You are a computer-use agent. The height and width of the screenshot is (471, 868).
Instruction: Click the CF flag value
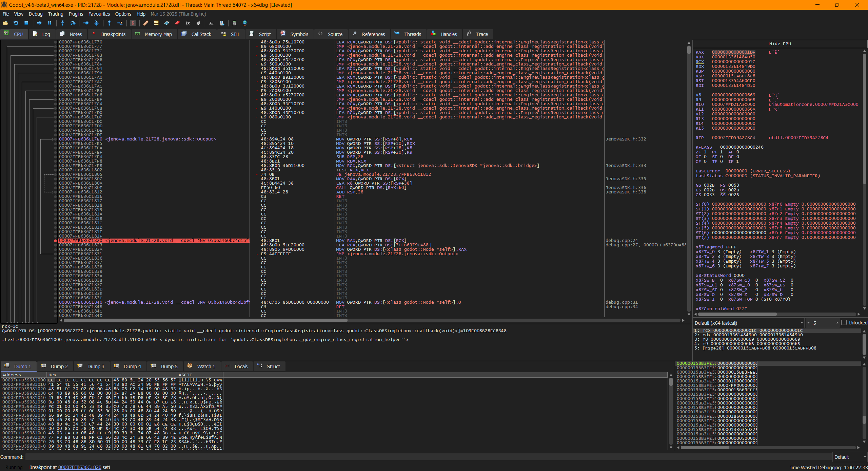[x=705, y=162]
